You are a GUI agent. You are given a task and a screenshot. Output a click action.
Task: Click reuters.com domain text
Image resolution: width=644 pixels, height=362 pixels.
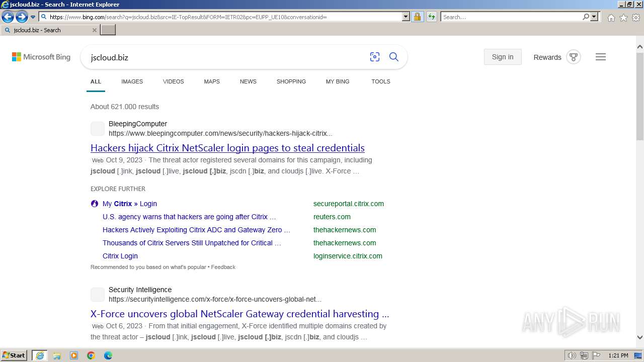(x=332, y=217)
